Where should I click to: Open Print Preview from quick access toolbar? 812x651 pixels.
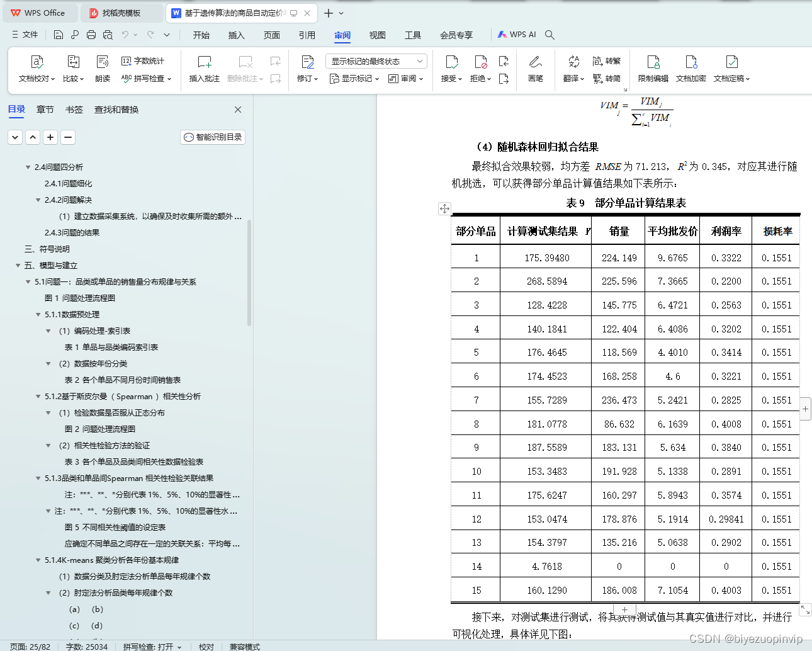108,35
